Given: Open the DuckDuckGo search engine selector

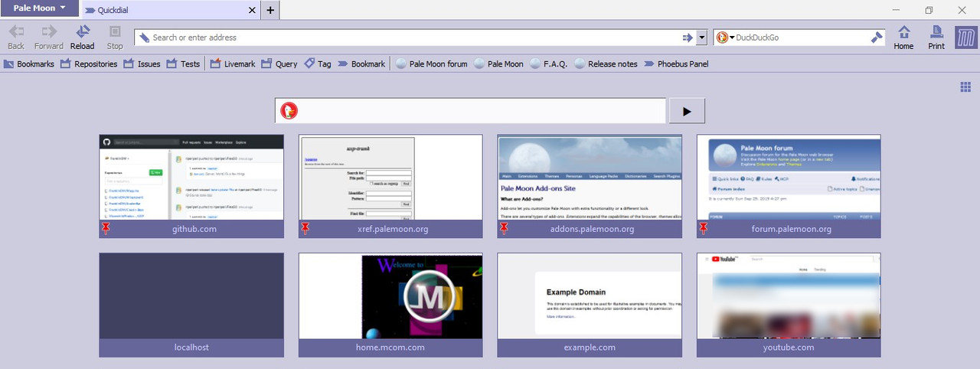Looking at the screenshot, I should click(x=725, y=38).
